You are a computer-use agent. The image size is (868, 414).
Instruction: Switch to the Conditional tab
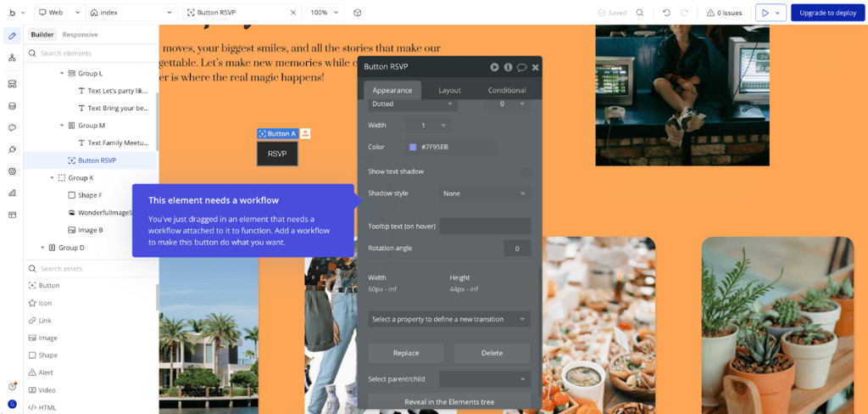tap(507, 90)
